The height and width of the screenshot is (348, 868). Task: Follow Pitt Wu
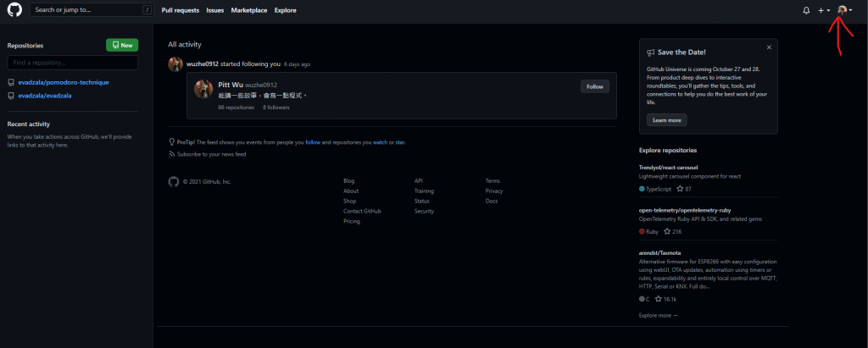[x=594, y=86]
